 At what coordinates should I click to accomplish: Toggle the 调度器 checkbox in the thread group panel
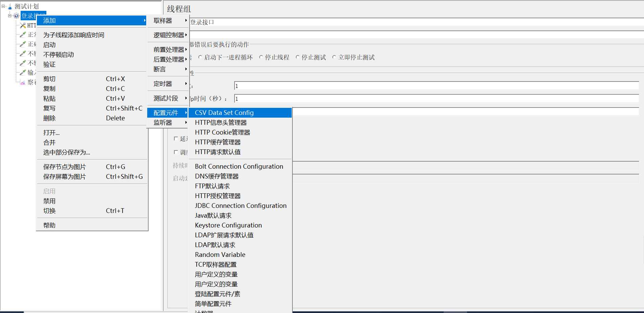[x=176, y=152]
